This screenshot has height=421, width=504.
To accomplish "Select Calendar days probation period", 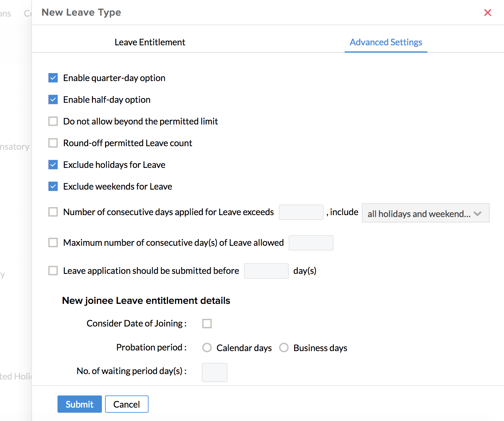I will [x=207, y=348].
